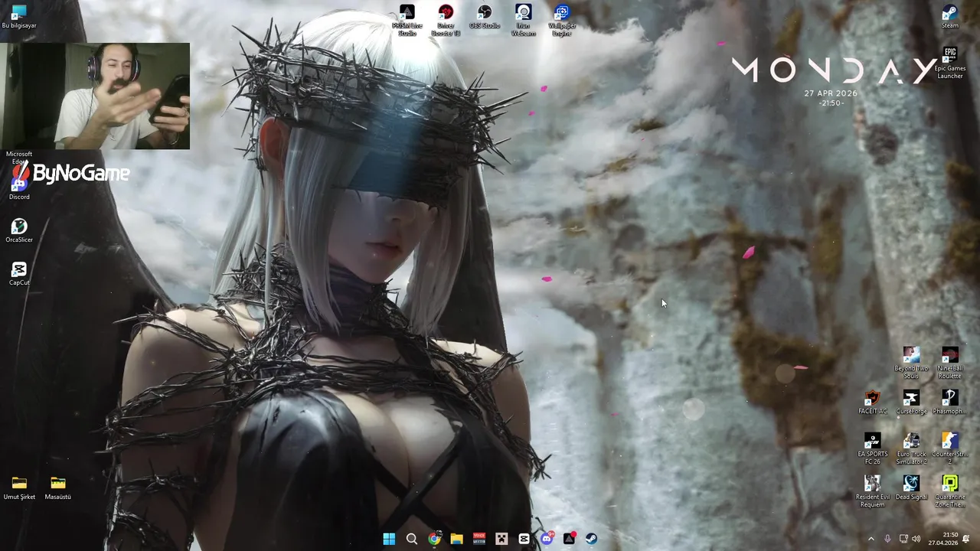Open the Quarantine Zone shortcut
980x551 pixels.
950,491
